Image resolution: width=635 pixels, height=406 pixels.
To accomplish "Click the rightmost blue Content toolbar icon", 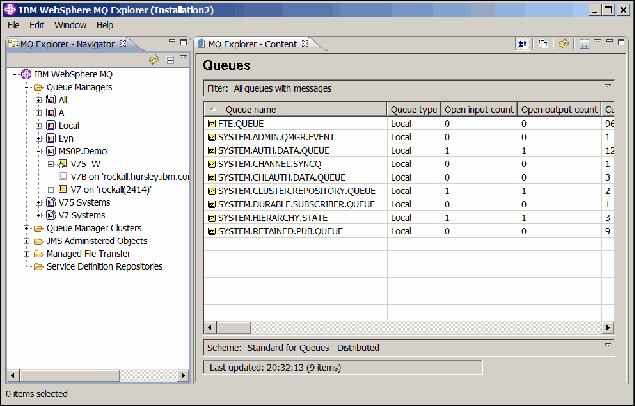I will click(584, 44).
